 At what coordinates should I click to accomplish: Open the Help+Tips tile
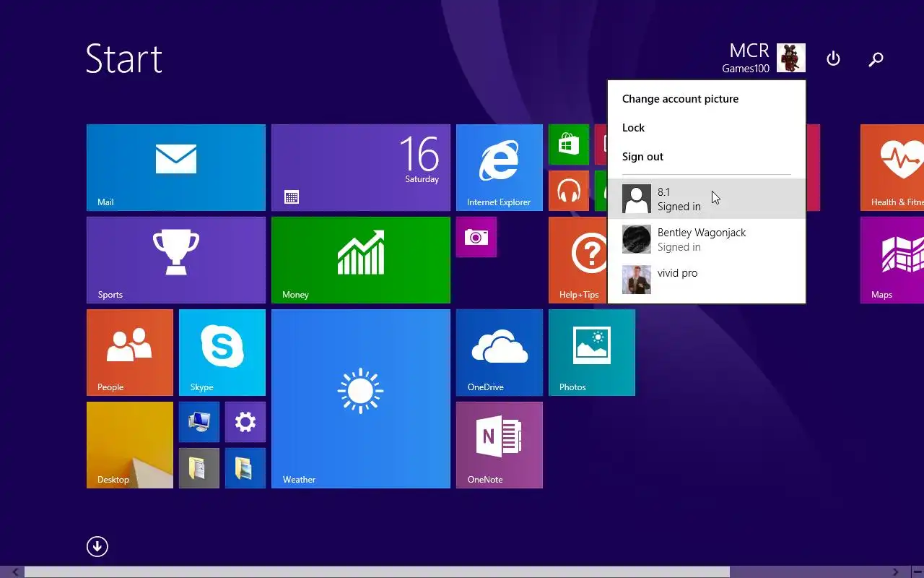coord(577,260)
